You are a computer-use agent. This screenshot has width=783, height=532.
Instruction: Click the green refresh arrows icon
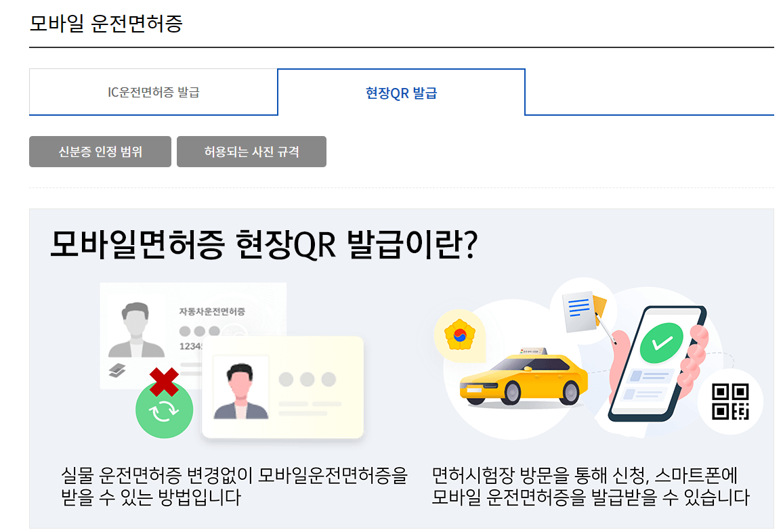[x=165, y=412]
